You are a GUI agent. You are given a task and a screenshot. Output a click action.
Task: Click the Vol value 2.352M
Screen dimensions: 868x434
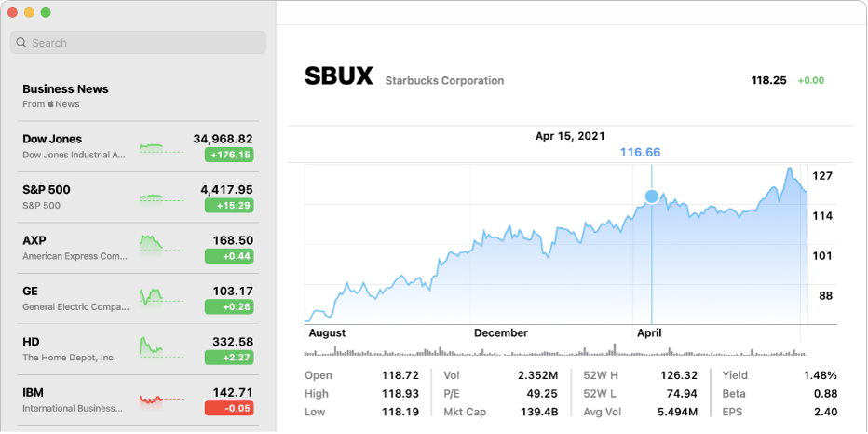tap(538, 375)
